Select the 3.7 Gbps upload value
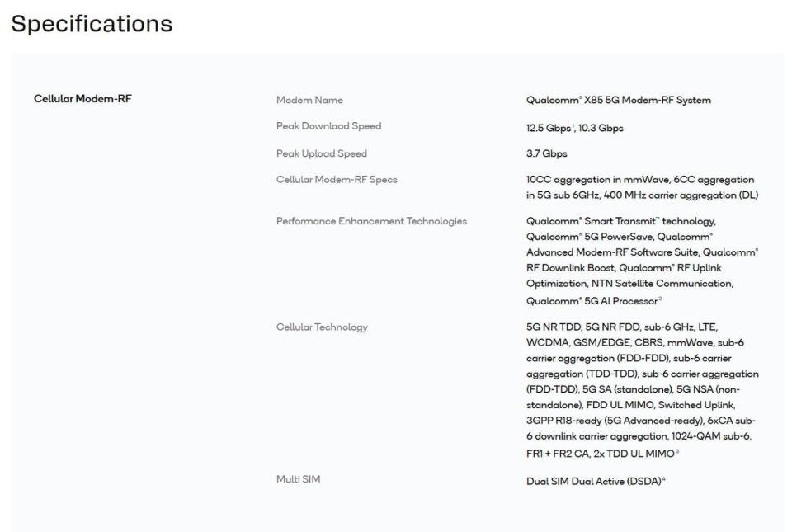This screenshot has width=792, height=532. (546, 153)
